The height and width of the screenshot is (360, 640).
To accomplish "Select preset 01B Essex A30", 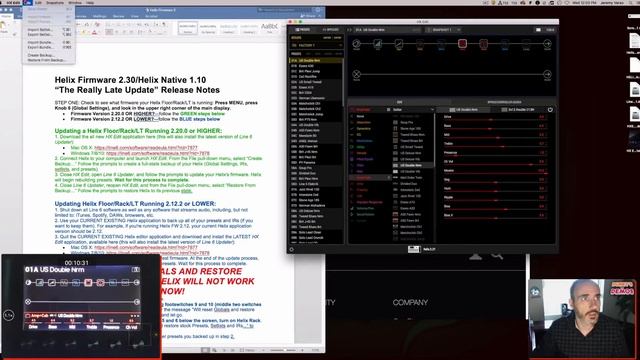I will 316,66.
